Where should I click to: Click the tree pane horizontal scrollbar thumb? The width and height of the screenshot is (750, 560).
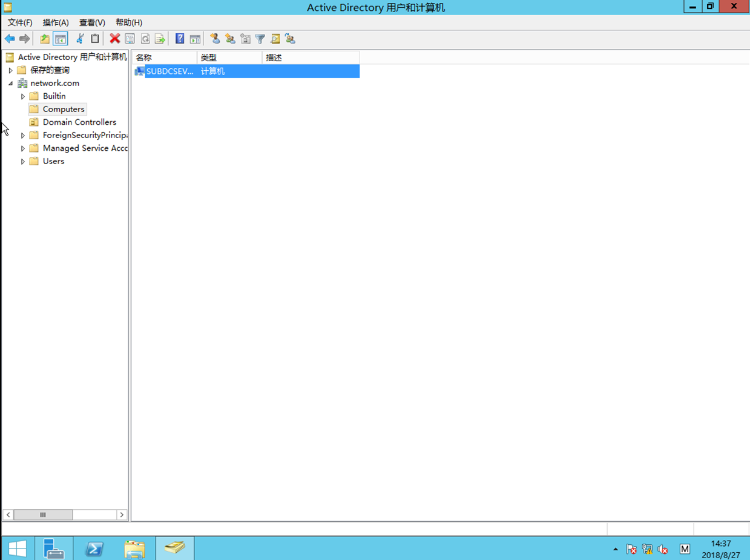click(x=43, y=515)
